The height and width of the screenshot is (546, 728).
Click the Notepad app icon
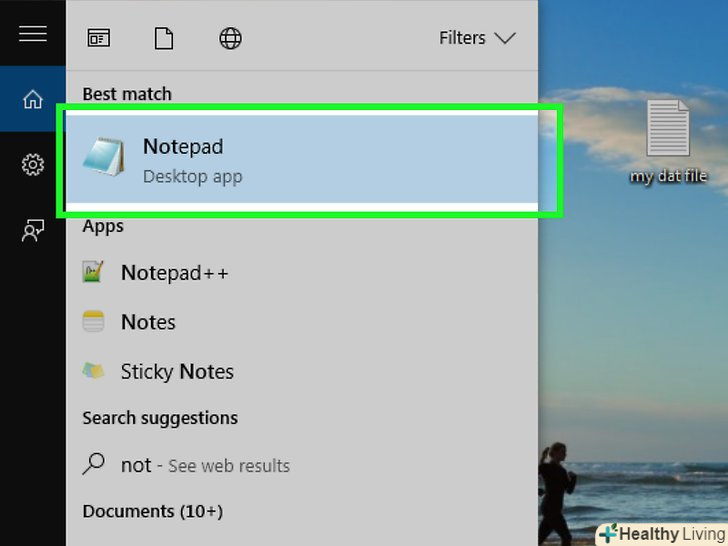[104, 156]
